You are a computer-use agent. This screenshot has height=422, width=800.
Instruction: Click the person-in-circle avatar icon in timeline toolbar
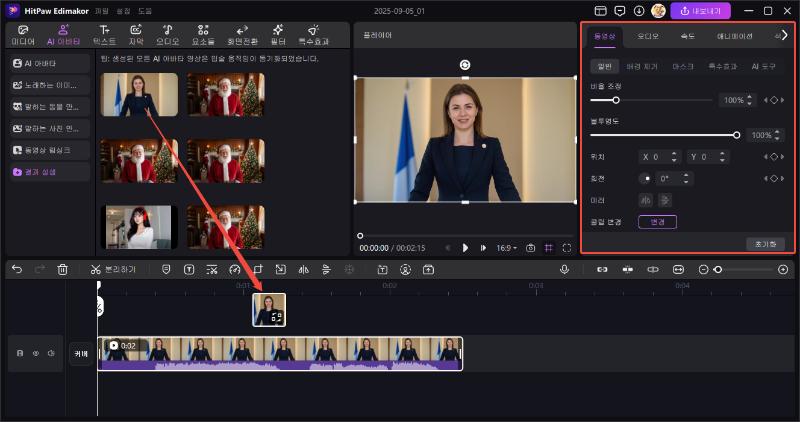[406, 269]
